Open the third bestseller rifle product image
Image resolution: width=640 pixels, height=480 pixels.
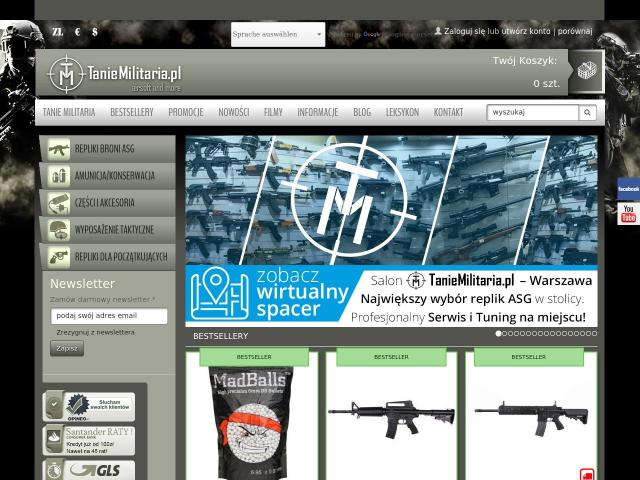click(x=531, y=418)
